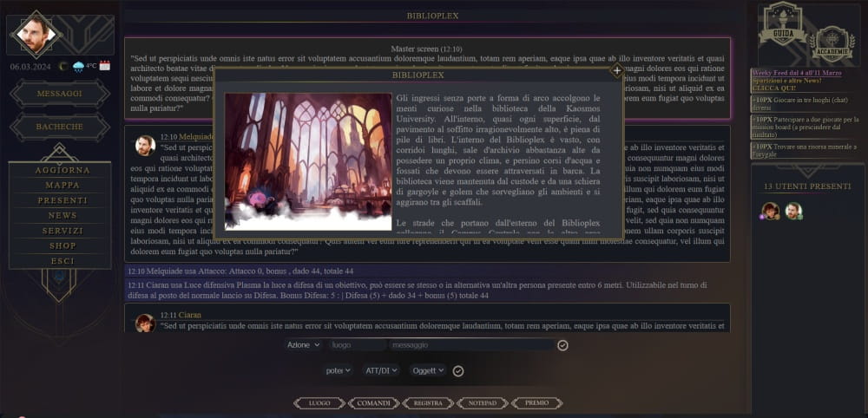Select second present user avatar
868x418 pixels.
point(793,211)
